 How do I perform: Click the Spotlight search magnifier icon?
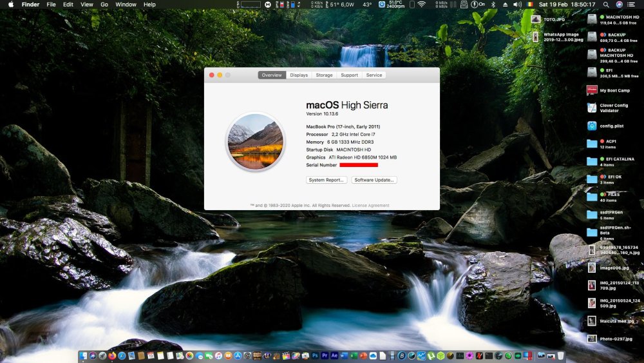pos(606,5)
